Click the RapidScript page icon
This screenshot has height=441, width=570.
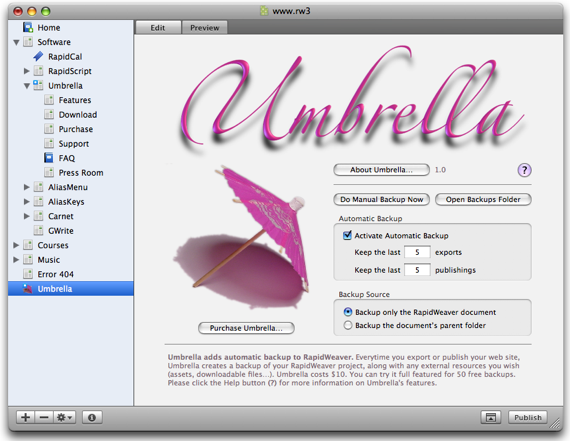coord(39,71)
